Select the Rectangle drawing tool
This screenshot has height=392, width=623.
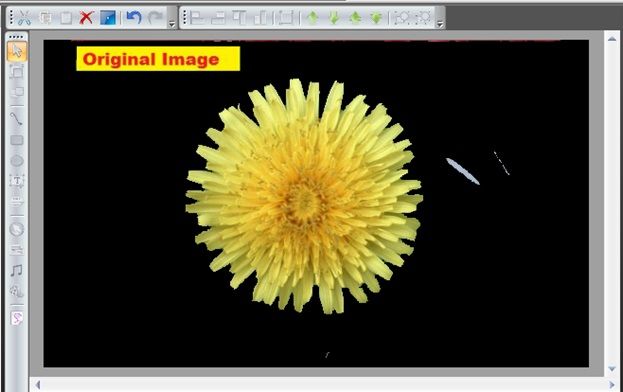coord(17,140)
